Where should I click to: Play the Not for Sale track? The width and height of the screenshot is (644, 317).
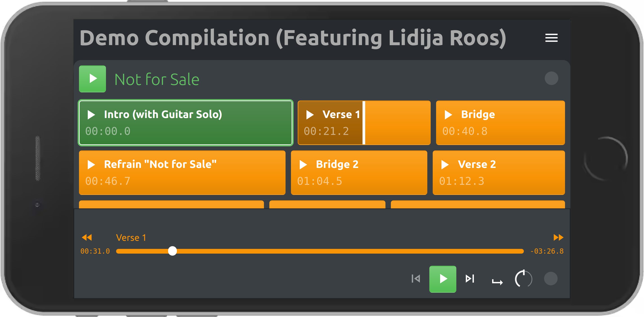coord(92,79)
